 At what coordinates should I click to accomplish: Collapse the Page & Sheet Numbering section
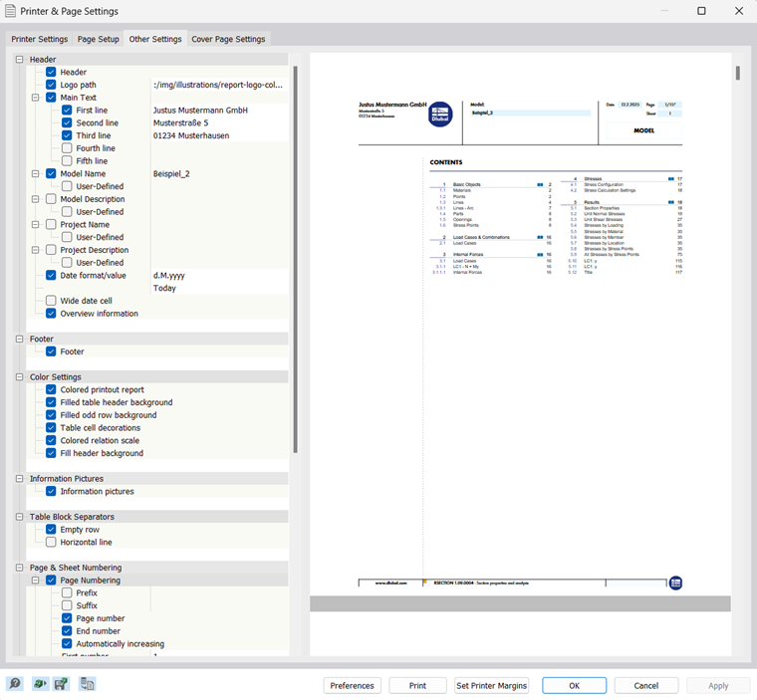[x=19, y=568]
